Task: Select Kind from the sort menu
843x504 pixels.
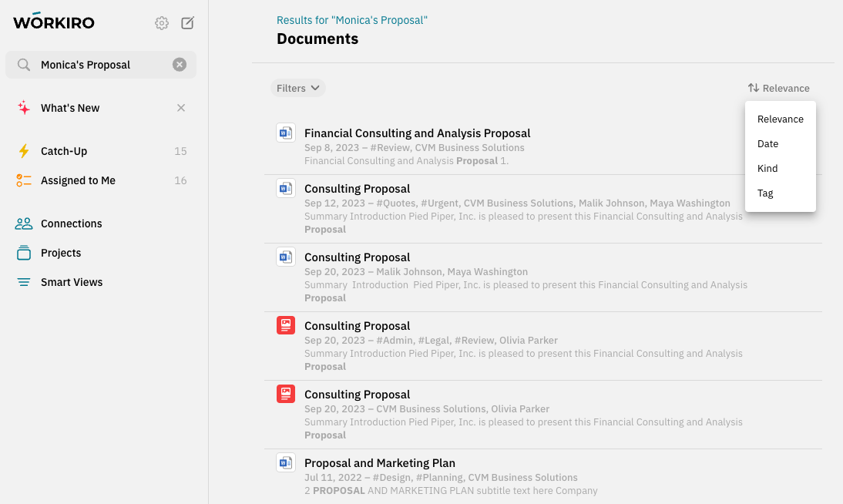Action: (767, 168)
